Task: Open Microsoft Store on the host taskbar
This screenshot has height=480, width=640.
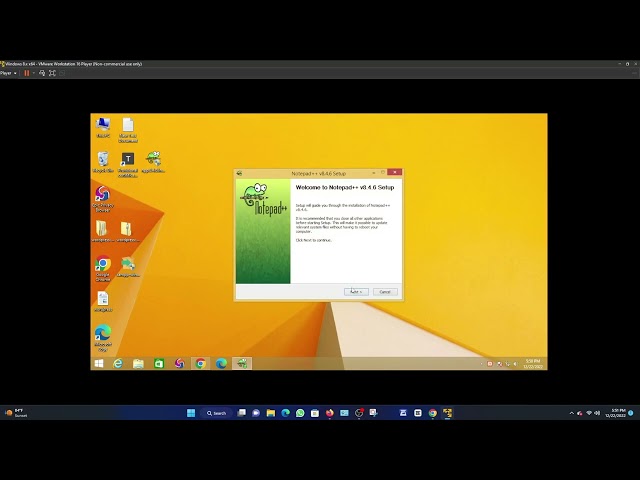Action: coord(315,413)
